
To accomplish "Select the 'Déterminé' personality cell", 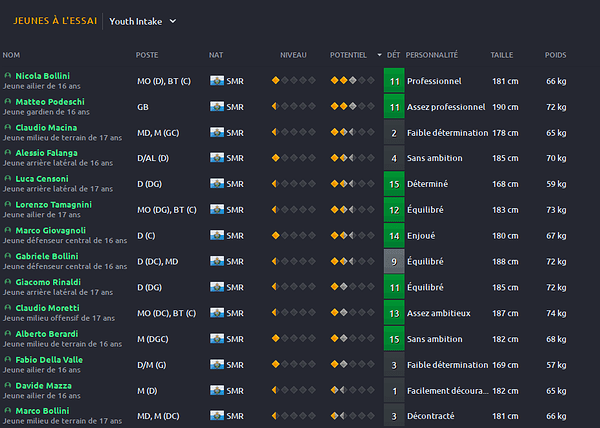I will 427,184.
